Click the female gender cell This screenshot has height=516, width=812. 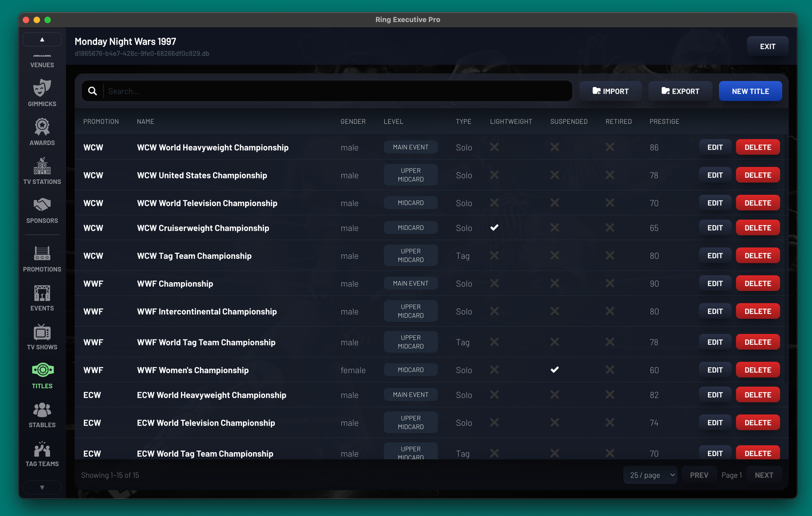(353, 370)
